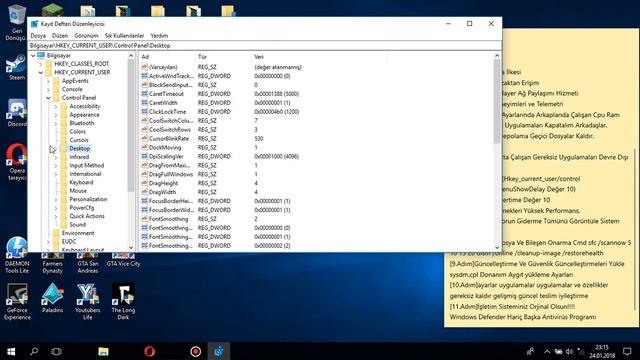This screenshot has height=360, width=640.
Task: Expand the AppEvents key
Action: click(x=49, y=81)
